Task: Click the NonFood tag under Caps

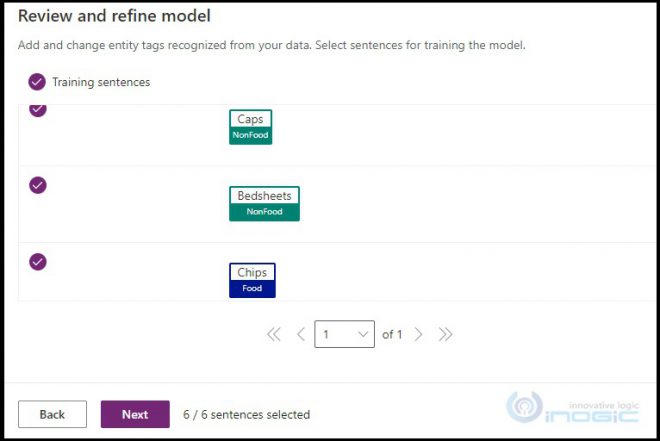Action: pyautogui.click(x=251, y=135)
